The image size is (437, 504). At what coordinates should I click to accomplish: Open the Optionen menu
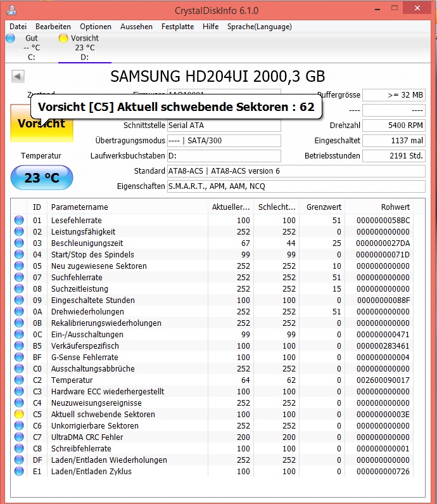coord(96,27)
